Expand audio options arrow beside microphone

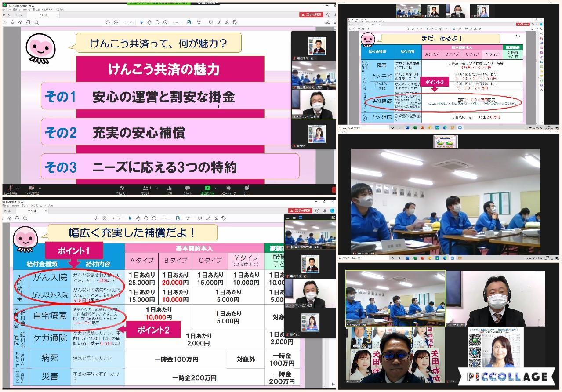pos(18,186)
